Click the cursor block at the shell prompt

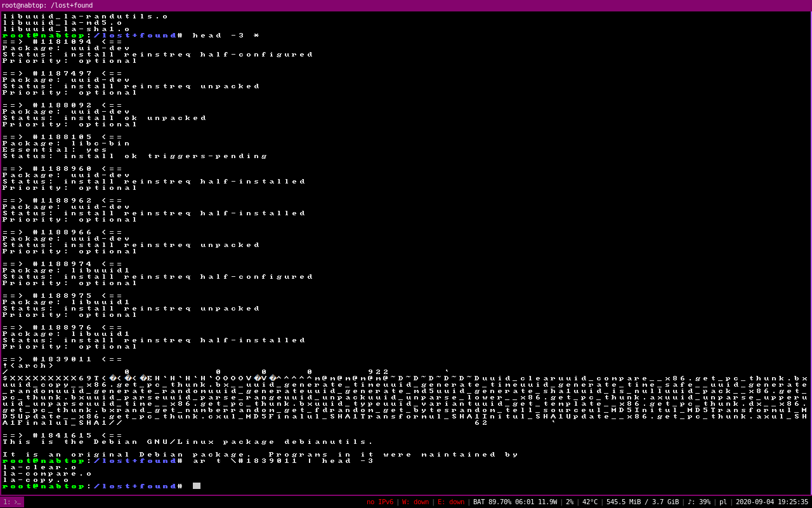(x=197, y=486)
